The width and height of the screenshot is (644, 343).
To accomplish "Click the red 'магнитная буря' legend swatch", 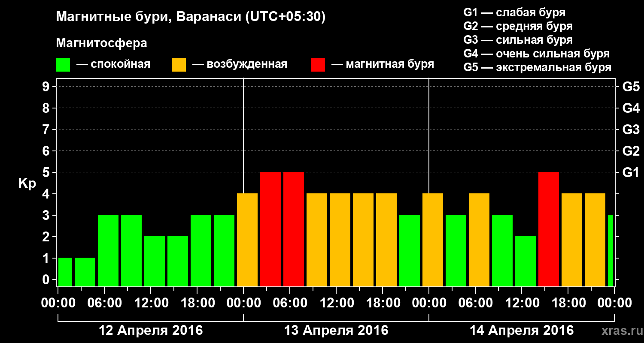I will point(318,64).
